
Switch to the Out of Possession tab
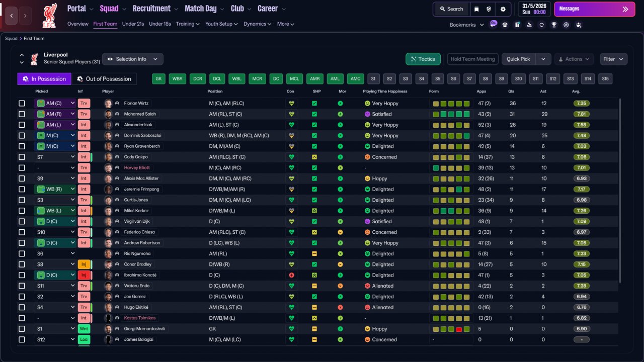[104, 79]
